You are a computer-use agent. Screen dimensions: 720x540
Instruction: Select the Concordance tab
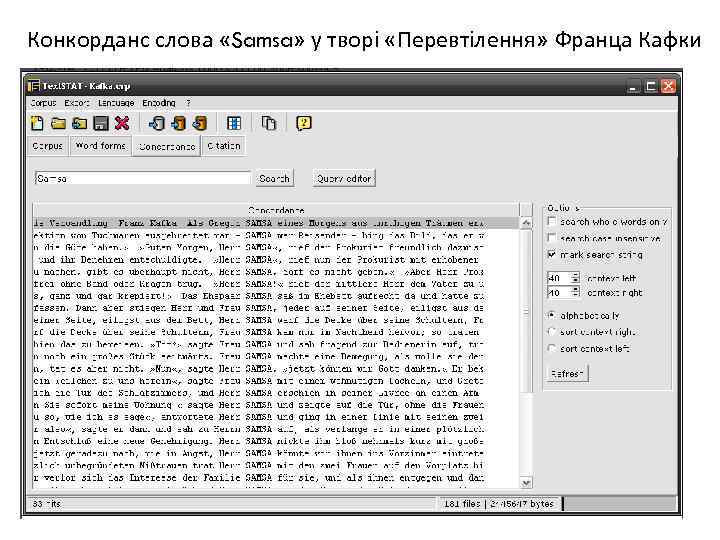click(x=167, y=146)
